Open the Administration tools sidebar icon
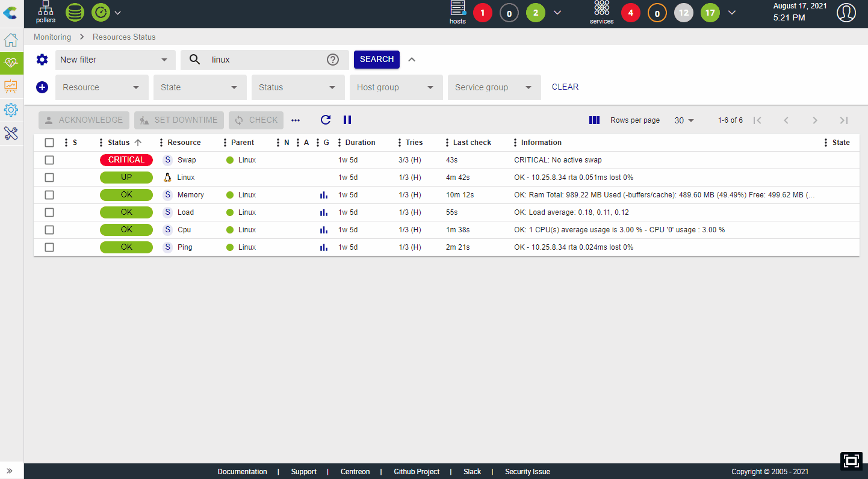This screenshot has width=868, height=479. (11, 134)
